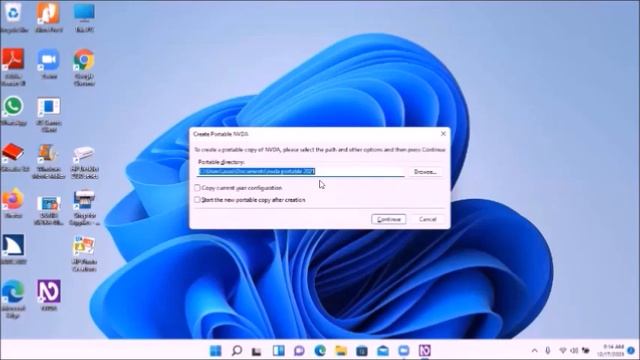Open the Firefox desktop shortcut
The height and width of the screenshot is (360, 640).
pos(13,203)
